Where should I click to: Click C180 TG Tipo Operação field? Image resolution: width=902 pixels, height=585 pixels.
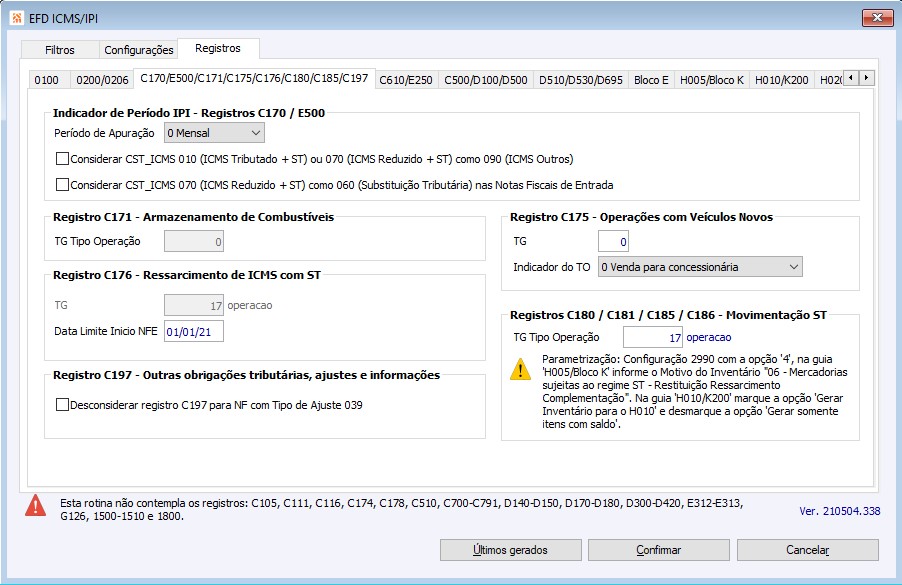(x=653, y=338)
